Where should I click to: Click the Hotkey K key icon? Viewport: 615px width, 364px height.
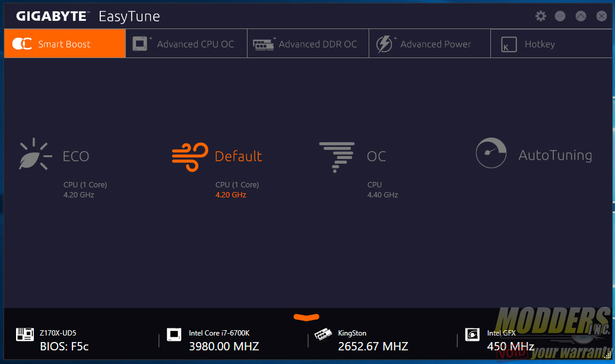pyautogui.click(x=509, y=44)
